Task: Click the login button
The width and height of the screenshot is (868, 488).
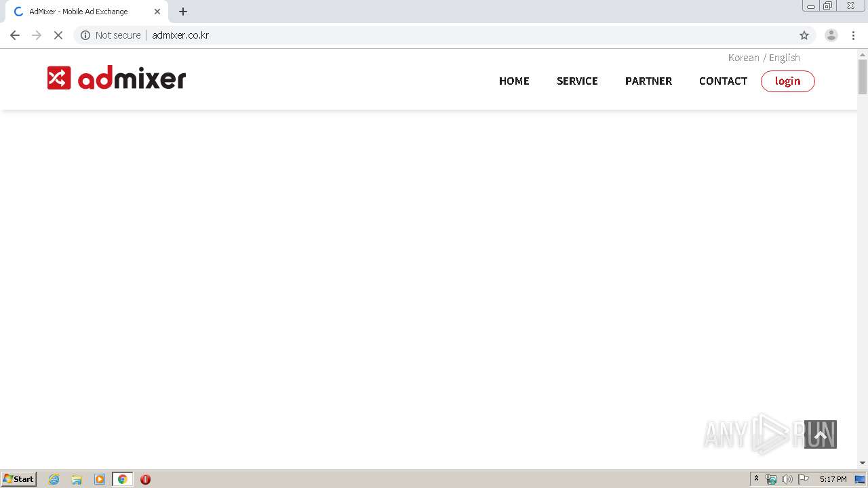Action: [x=787, y=81]
